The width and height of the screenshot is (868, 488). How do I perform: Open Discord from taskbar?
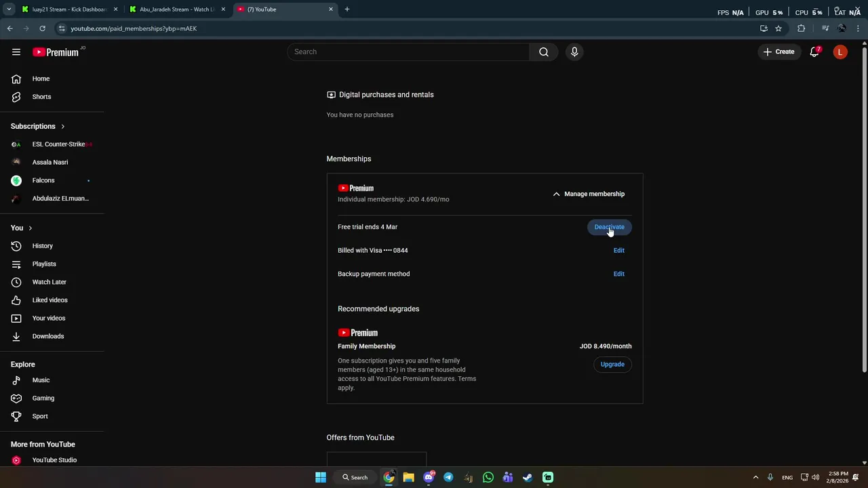429,477
